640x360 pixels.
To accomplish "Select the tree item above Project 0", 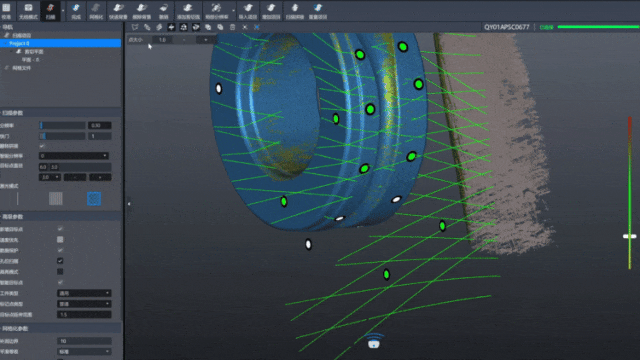I will tap(21, 36).
